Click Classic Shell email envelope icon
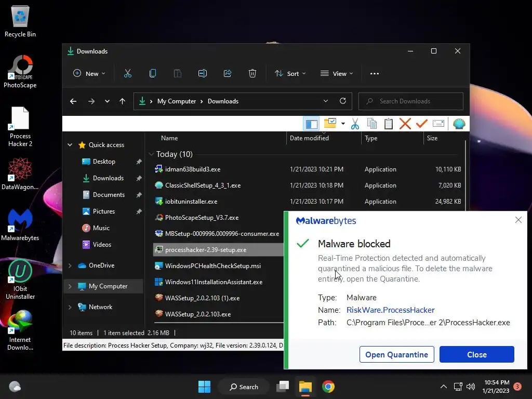532x399 pixels. point(438,124)
